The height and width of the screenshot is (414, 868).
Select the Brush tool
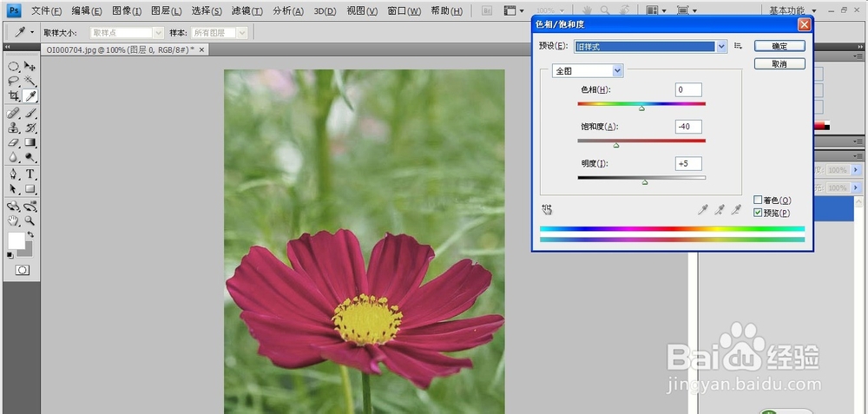pyautogui.click(x=30, y=113)
